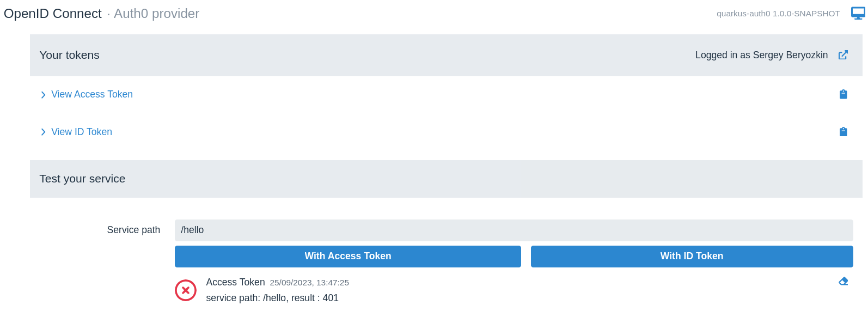Screen dimensions: 868x311
Task: Click the quarkus-auth0 1.0.0-SNAPSHOT label
Action: [778, 14]
